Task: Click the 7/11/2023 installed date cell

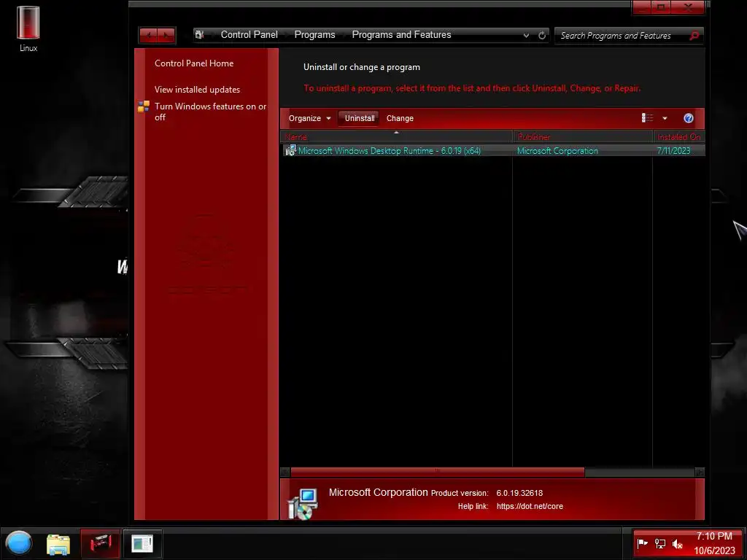Action: coord(673,151)
